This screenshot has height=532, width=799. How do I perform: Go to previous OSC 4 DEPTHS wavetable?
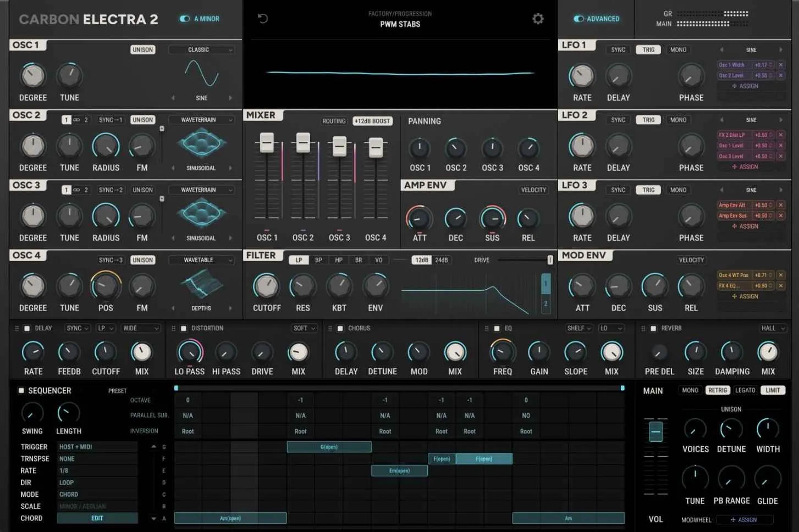click(x=173, y=308)
